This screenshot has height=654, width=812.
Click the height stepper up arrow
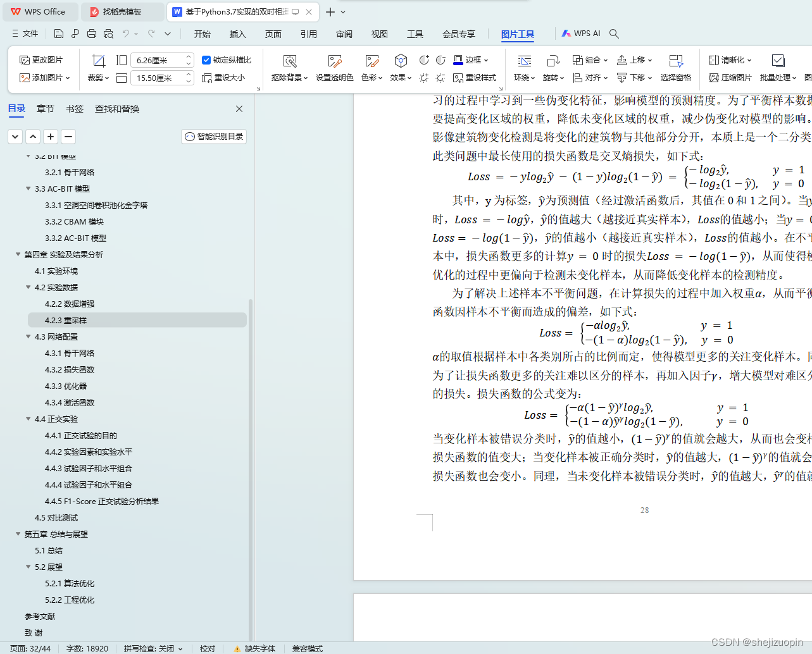point(187,73)
